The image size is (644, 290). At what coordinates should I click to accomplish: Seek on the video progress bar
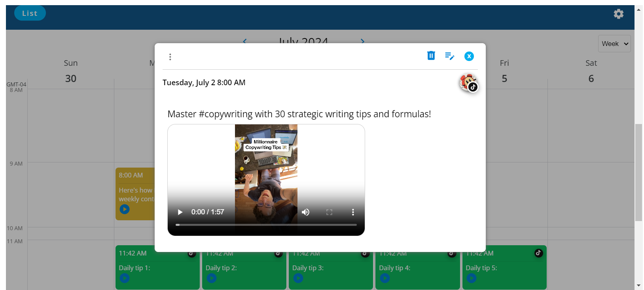[x=266, y=225]
